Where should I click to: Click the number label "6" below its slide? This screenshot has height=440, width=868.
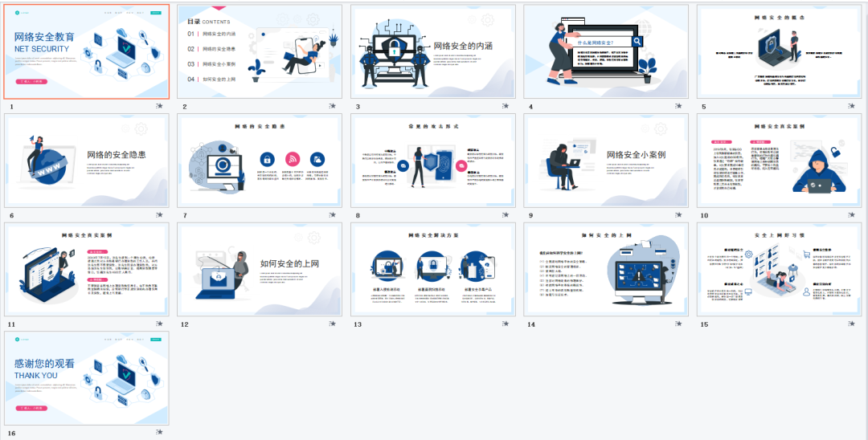click(11, 215)
